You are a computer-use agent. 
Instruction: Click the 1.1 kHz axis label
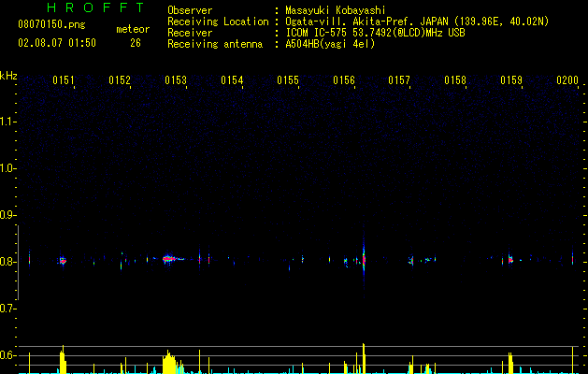[7, 122]
